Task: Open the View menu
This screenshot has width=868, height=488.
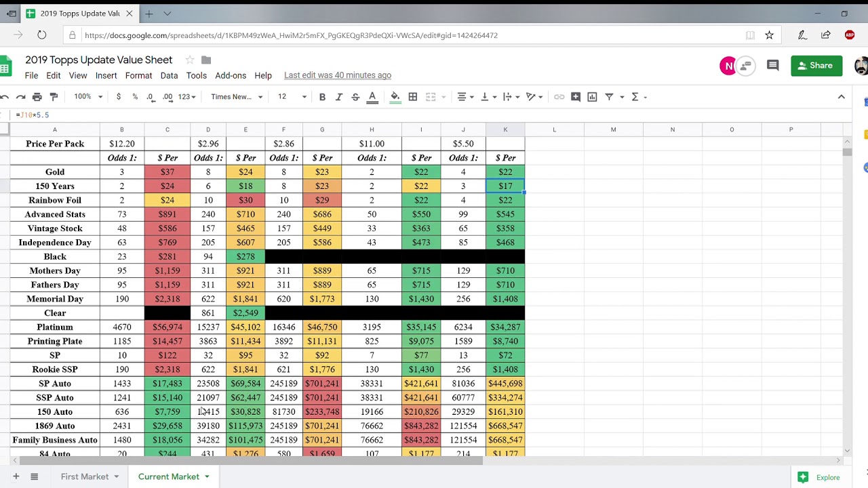Action: 78,75
